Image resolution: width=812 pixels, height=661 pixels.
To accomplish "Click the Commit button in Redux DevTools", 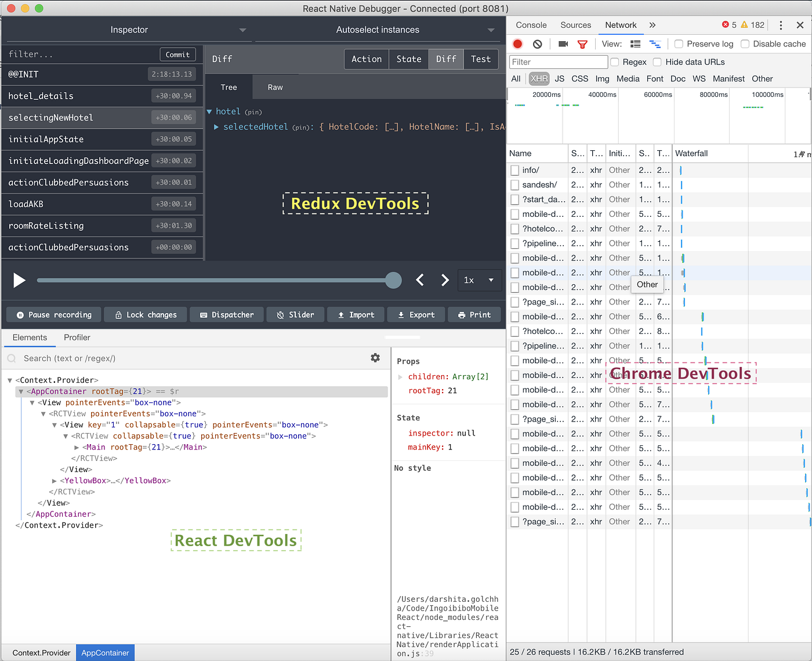I will point(177,54).
